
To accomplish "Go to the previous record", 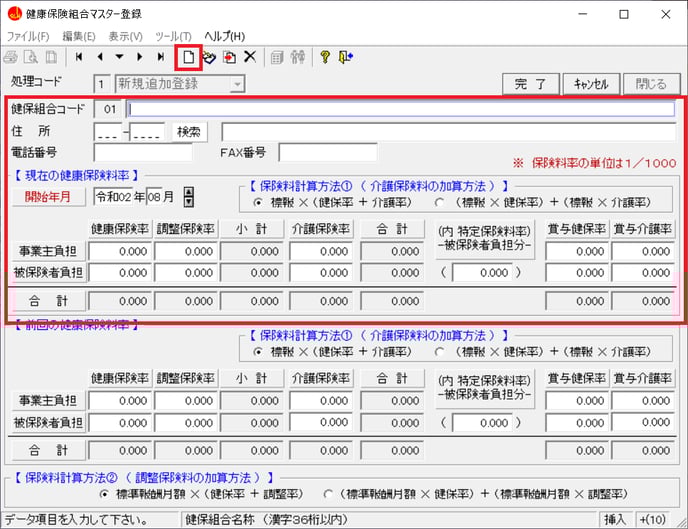I will pos(100,57).
